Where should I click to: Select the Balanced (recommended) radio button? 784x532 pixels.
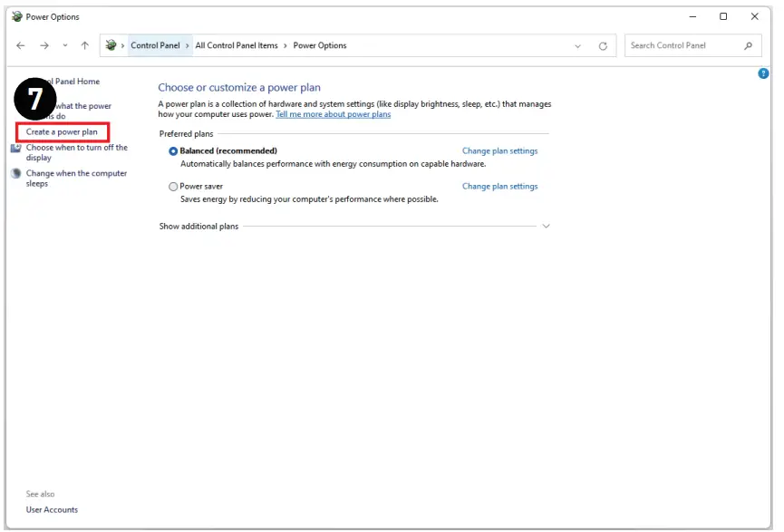click(x=173, y=151)
